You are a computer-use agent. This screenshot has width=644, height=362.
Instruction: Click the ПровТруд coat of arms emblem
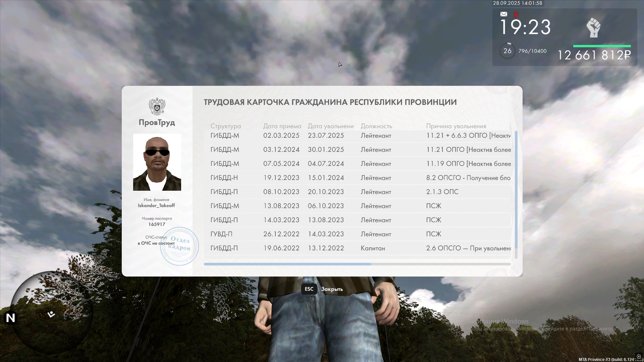click(157, 107)
